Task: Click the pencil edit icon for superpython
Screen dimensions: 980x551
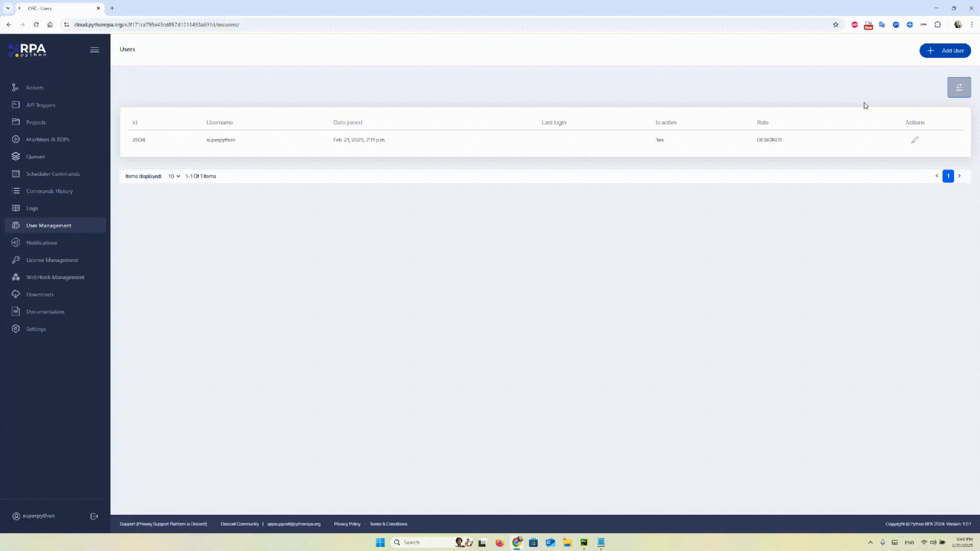Action: click(915, 140)
